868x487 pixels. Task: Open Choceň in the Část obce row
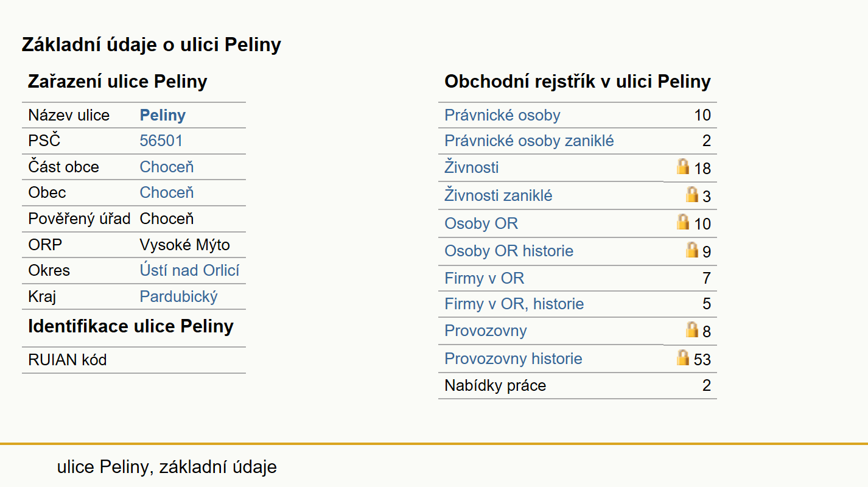[167, 167]
